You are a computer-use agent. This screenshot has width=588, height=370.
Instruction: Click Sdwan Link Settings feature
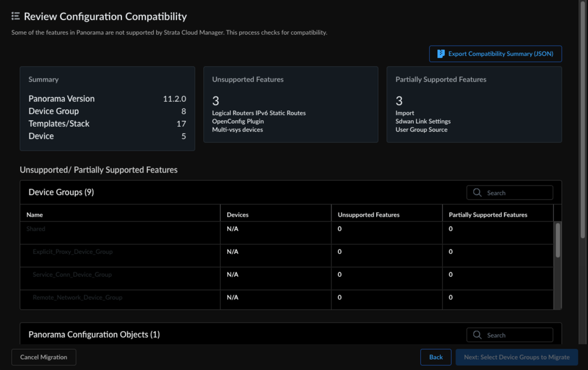pyautogui.click(x=423, y=121)
